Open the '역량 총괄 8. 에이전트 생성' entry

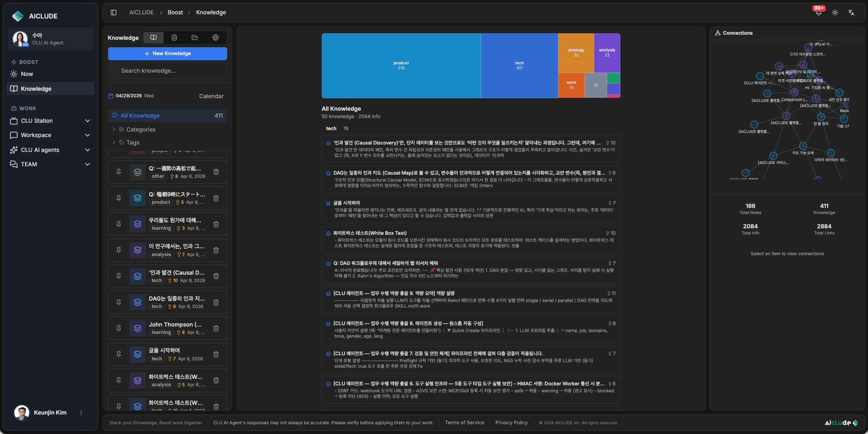pyautogui.click(x=471, y=330)
